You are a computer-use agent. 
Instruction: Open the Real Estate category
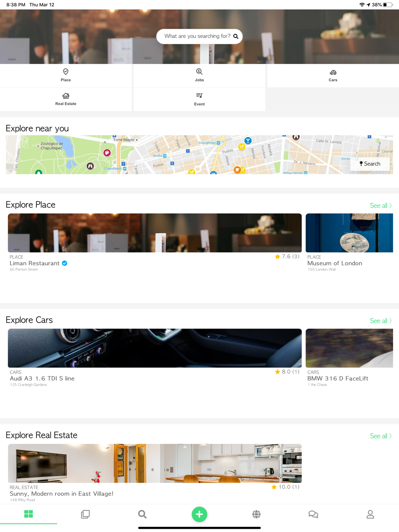[x=66, y=99]
